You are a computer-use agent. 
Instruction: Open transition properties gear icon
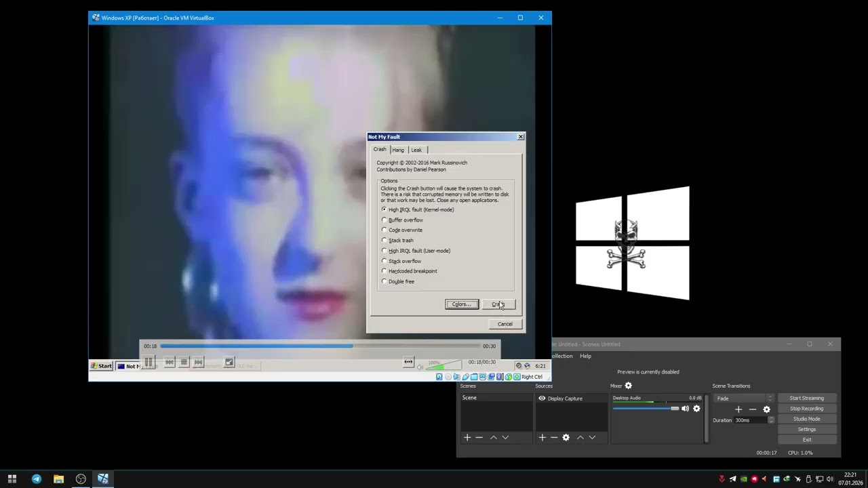[767, 409]
